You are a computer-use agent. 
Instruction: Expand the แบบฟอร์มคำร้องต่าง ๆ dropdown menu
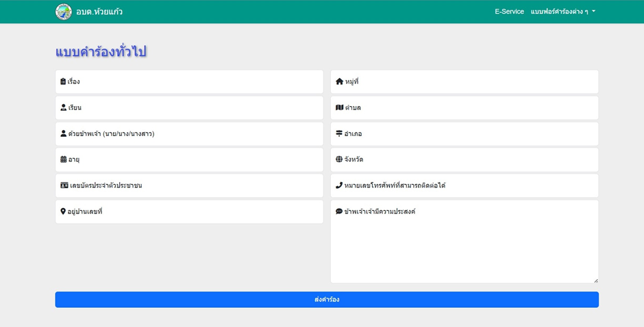[562, 12]
